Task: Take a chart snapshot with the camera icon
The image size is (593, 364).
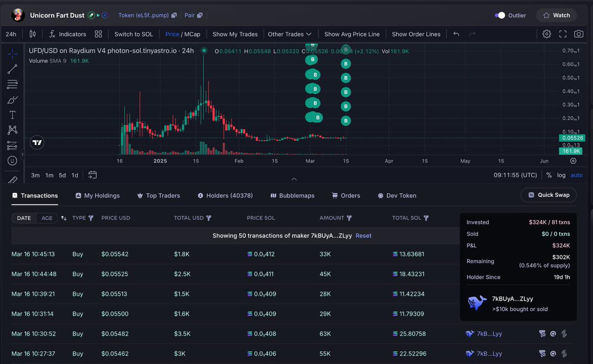Action: (578, 34)
